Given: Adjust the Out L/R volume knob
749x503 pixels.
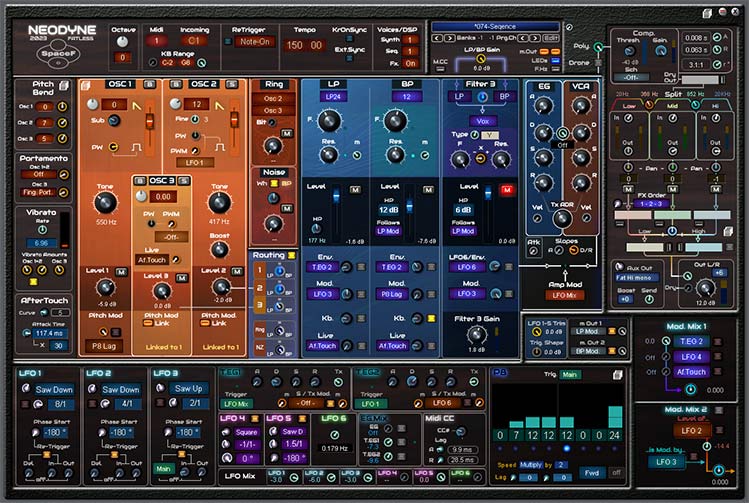Looking at the screenshot, I should point(706,288).
